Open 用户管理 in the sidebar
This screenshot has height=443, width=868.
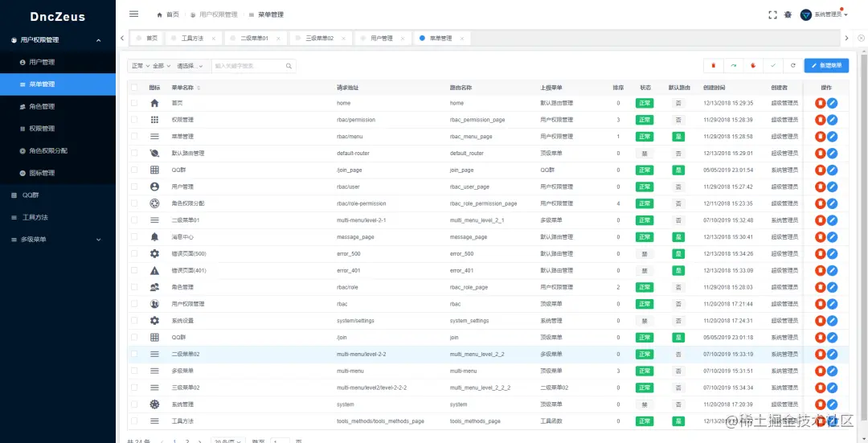coord(58,62)
